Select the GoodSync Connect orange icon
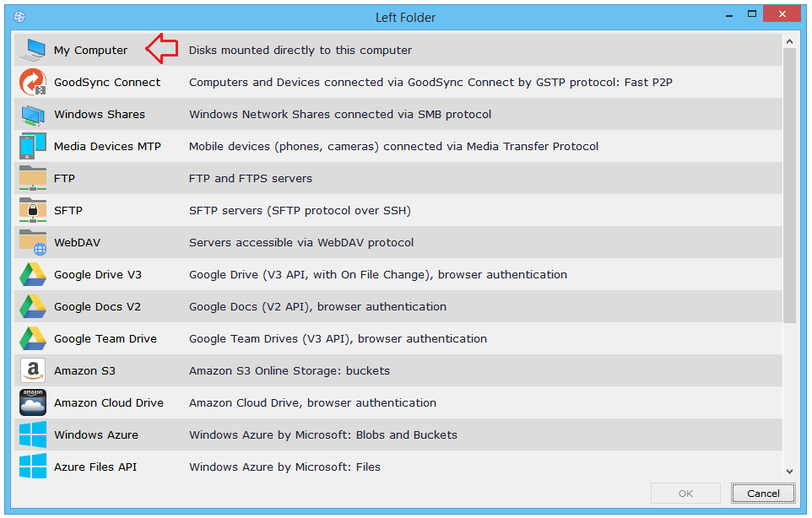This screenshot has height=518, width=812. 33,82
